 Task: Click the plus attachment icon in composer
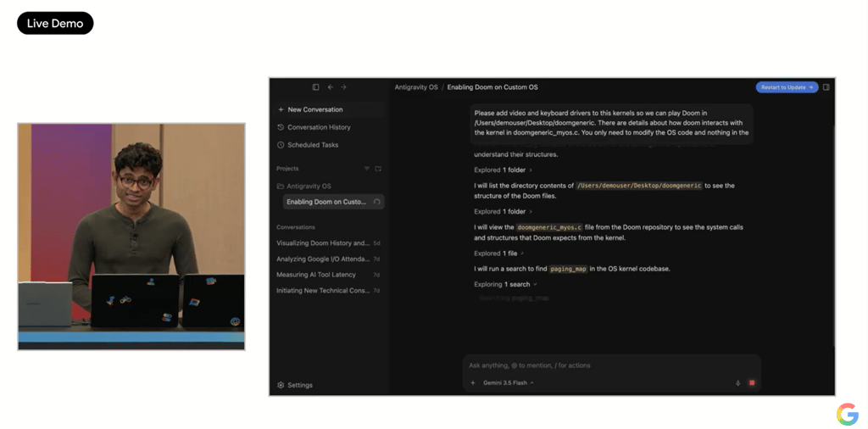coord(473,382)
